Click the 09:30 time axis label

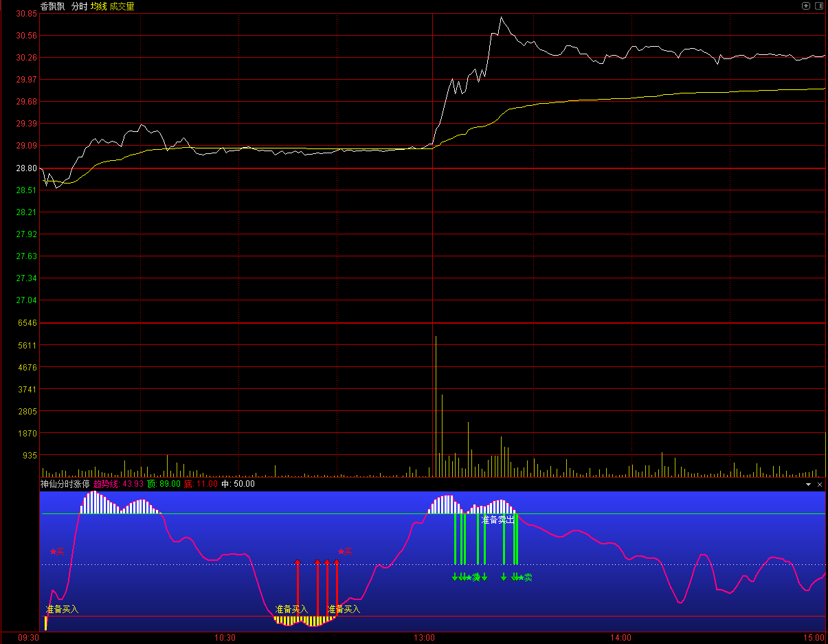(x=28, y=639)
